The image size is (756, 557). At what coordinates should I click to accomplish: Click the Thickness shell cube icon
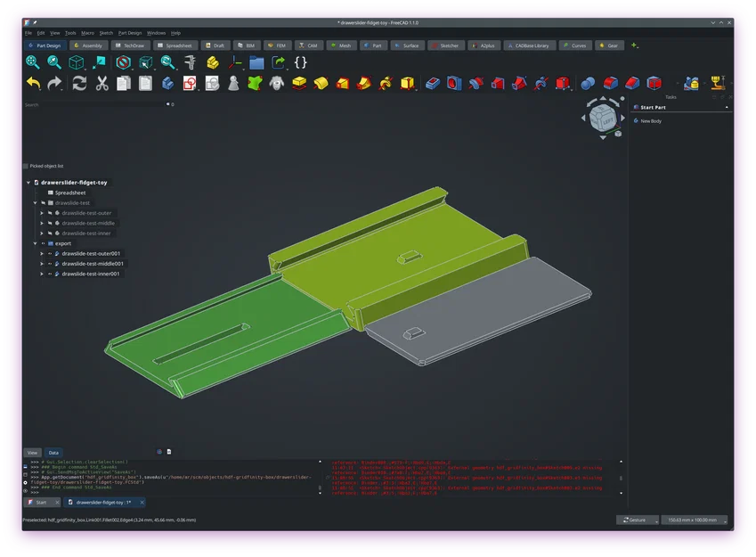click(654, 83)
